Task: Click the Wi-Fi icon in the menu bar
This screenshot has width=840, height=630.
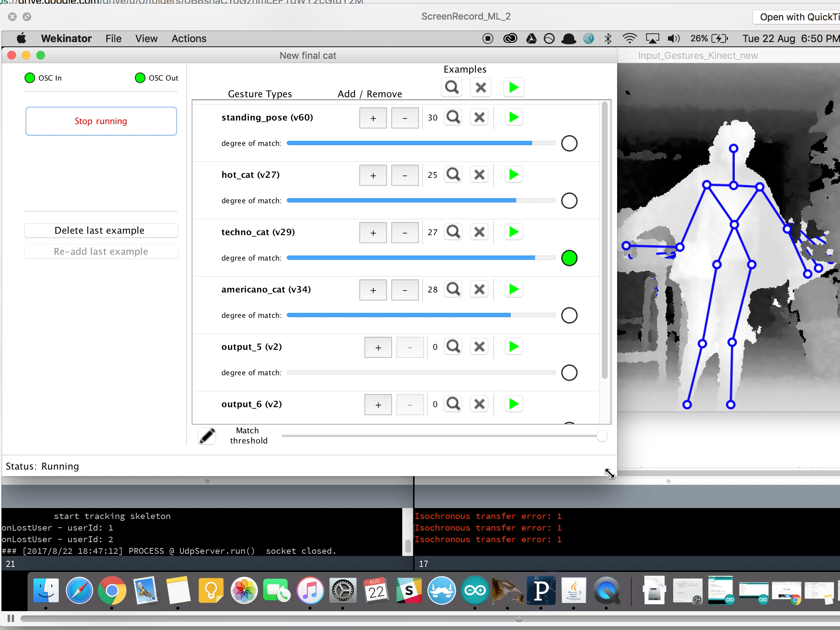Action: [x=629, y=39]
